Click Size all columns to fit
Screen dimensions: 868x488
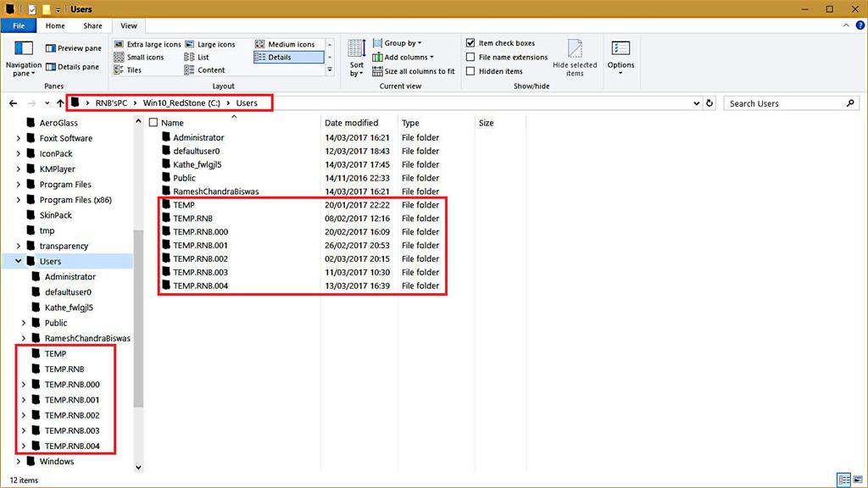click(x=414, y=71)
